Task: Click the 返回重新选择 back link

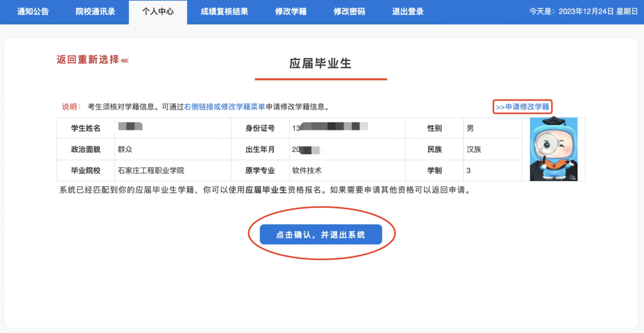Action: point(88,60)
